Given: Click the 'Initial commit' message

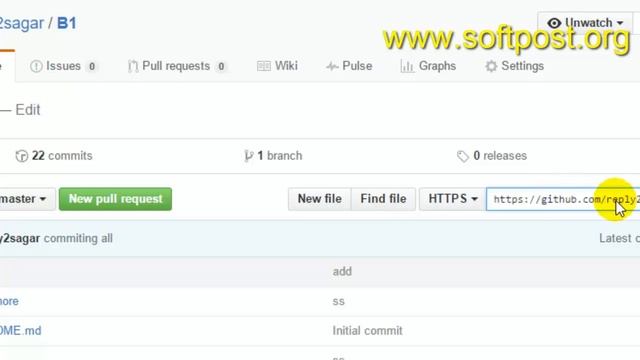Looking at the screenshot, I should [367, 331].
